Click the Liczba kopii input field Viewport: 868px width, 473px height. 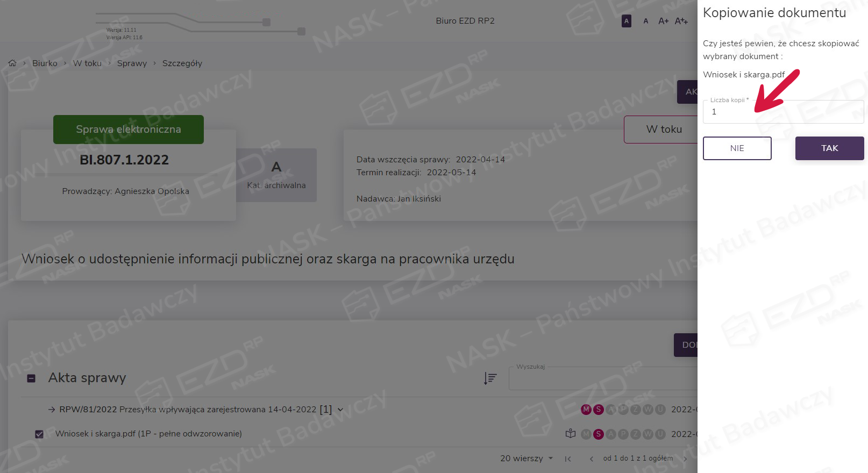(x=782, y=112)
